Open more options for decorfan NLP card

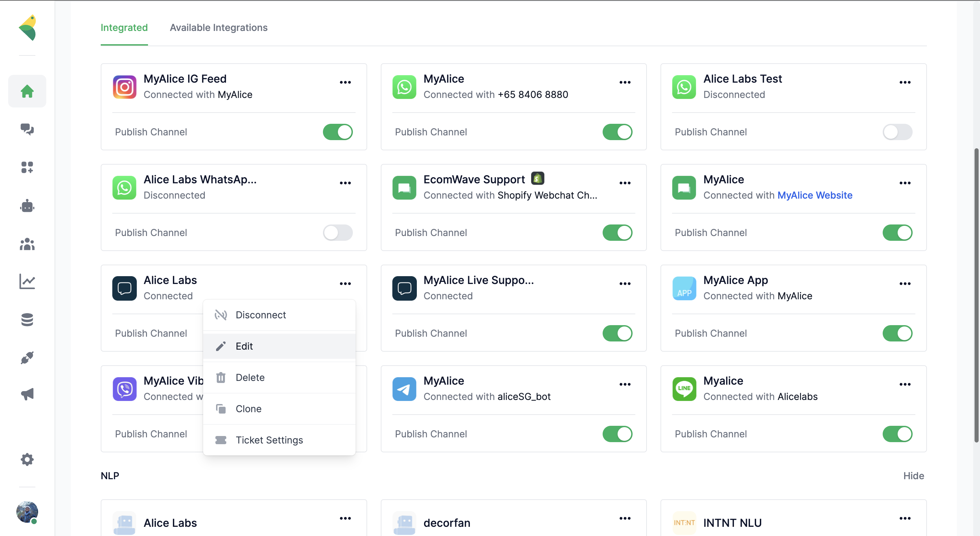click(625, 518)
